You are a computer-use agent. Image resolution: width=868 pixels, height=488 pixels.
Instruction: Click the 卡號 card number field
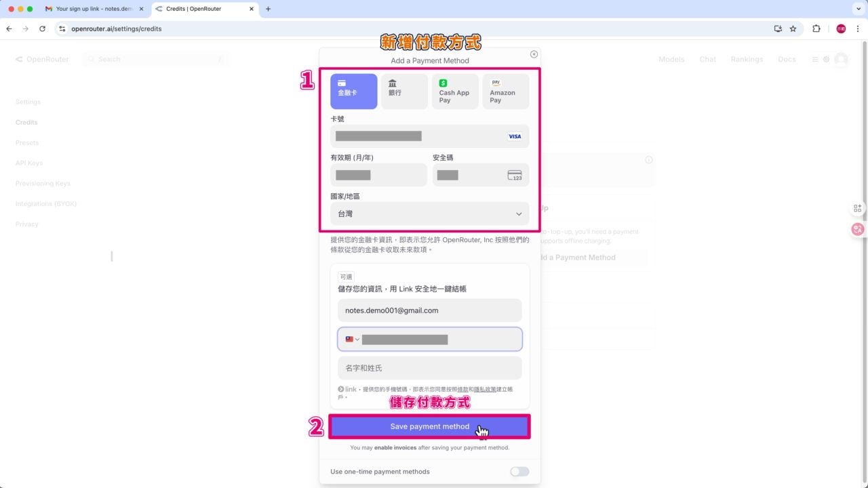[430, 136]
